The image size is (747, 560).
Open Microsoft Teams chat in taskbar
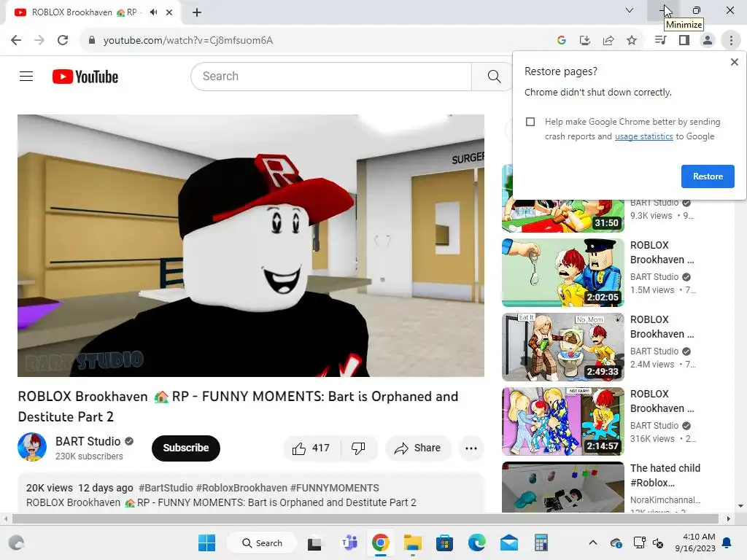pyautogui.click(x=349, y=542)
